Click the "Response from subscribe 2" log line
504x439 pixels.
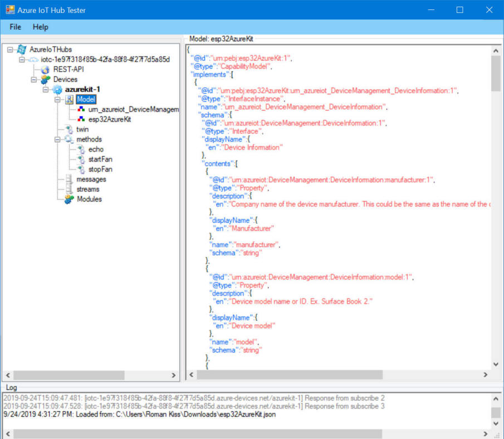point(194,398)
